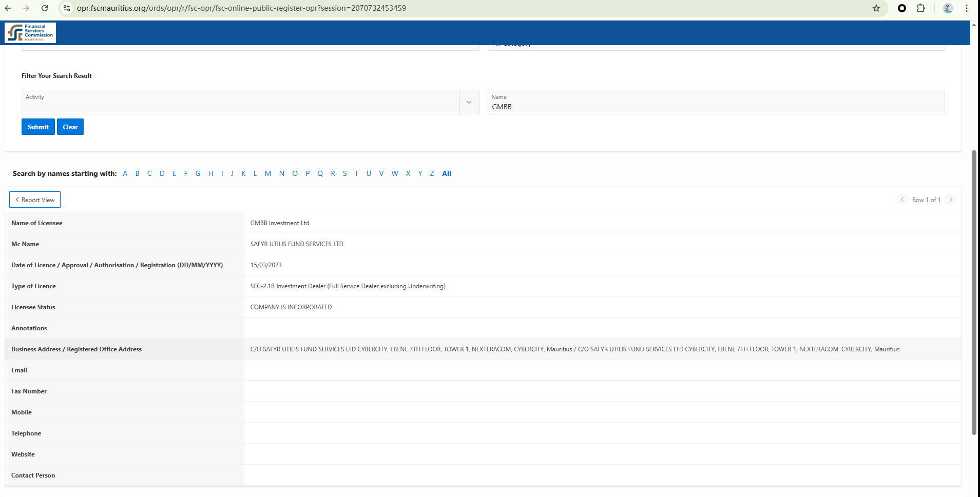This screenshot has width=980, height=497.
Task: Click the page vertical scrollbar
Action: 974,292
